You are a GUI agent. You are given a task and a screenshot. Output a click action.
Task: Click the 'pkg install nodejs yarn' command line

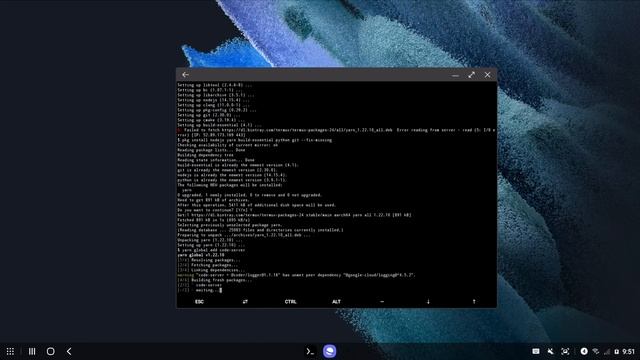tap(254, 140)
